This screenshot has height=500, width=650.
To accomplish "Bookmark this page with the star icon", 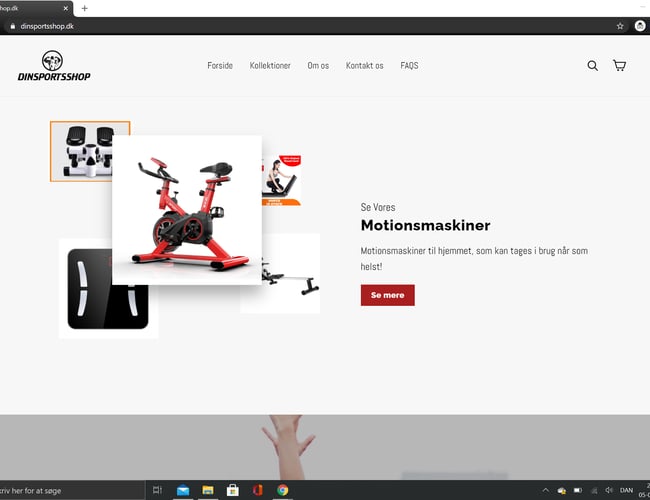I will pyautogui.click(x=620, y=26).
